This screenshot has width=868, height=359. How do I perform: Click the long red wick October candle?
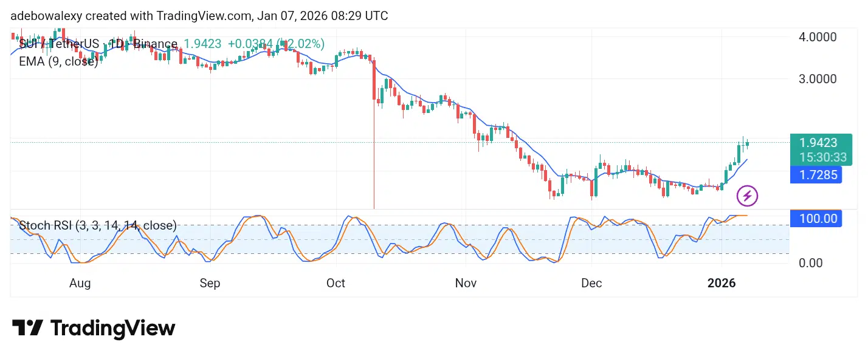coord(374,134)
